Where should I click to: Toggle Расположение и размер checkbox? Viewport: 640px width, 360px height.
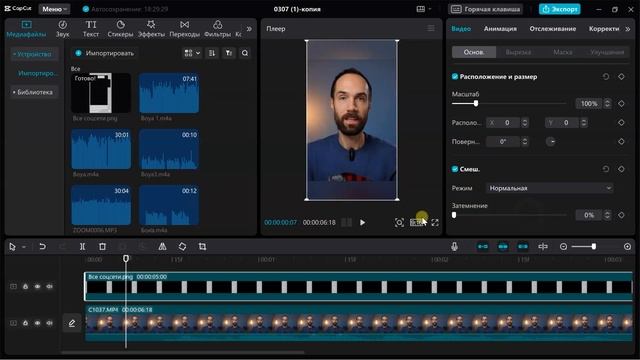click(x=455, y=77)
